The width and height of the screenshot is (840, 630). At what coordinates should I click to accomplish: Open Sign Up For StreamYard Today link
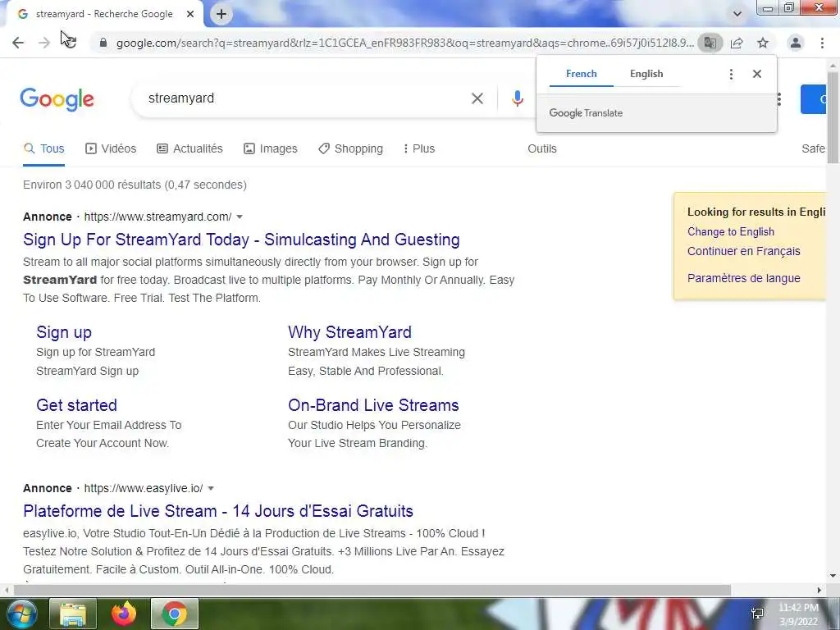coord(241,240)
